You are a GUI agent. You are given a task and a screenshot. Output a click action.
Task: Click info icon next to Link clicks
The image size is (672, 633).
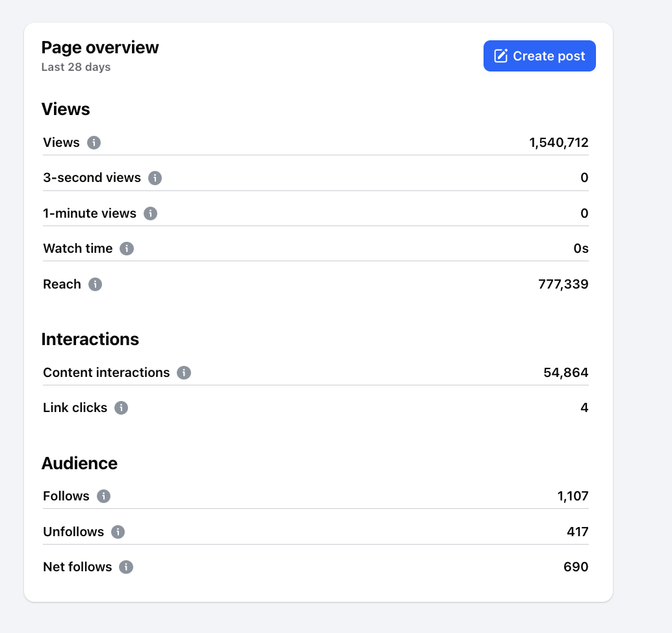tap(122, 408)
